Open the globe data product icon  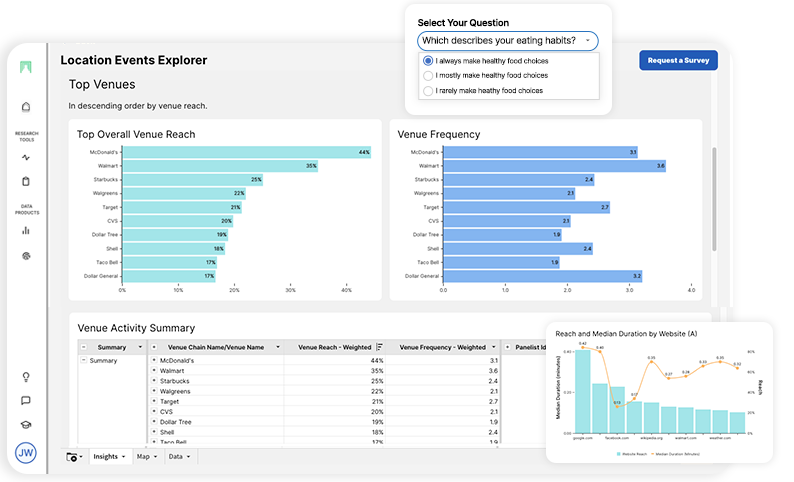coord(26,256)
